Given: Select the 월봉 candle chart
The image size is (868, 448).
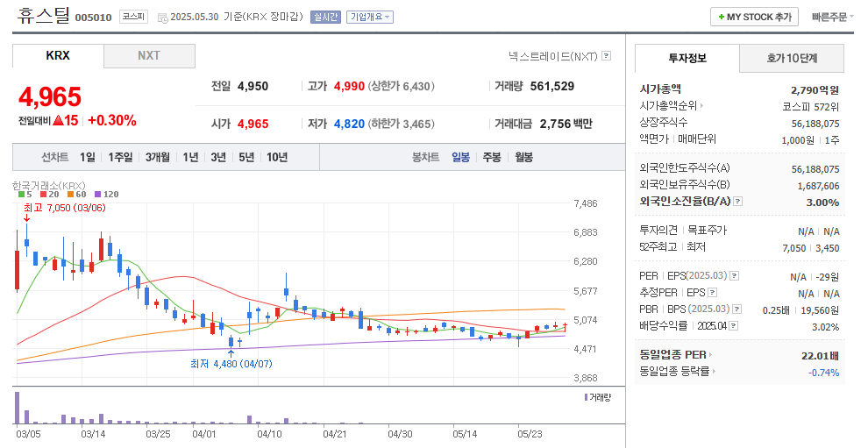Looking at the screenshot, I should coord(523,157).
